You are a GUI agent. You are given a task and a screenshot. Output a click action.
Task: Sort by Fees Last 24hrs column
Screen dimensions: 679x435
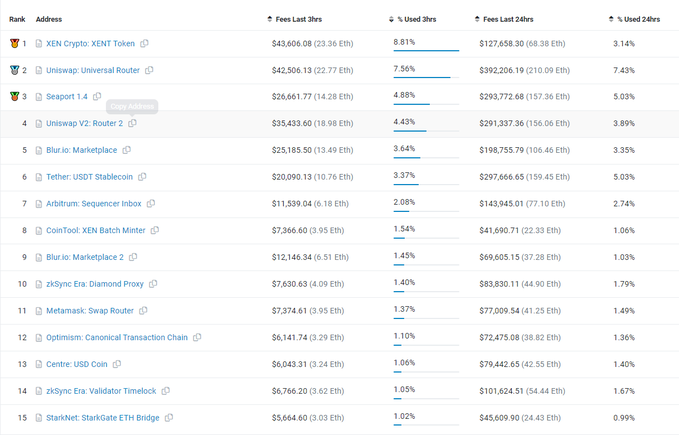tap(504, 19)
